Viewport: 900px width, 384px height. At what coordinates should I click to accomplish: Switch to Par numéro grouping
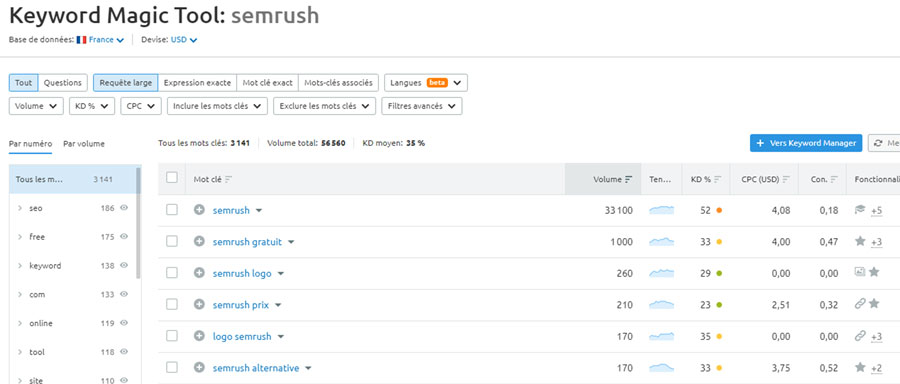point(30,144)
